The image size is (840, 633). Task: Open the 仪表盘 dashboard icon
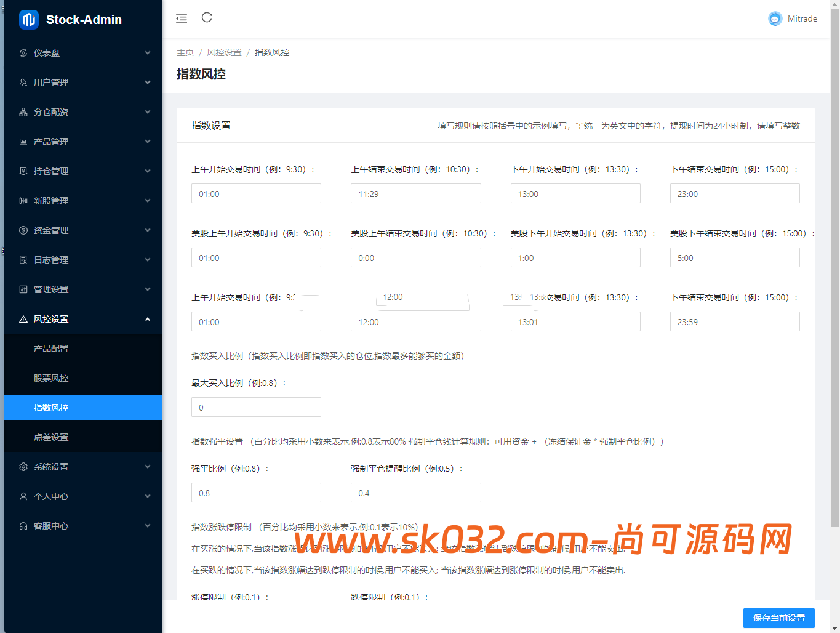[23, 53]
